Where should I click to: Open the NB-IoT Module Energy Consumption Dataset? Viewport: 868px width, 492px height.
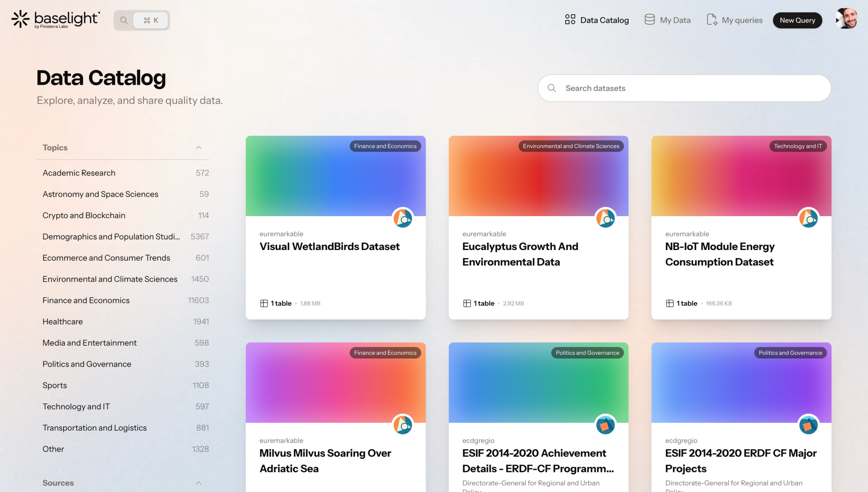pyautogui.click(x=720, y=254)
